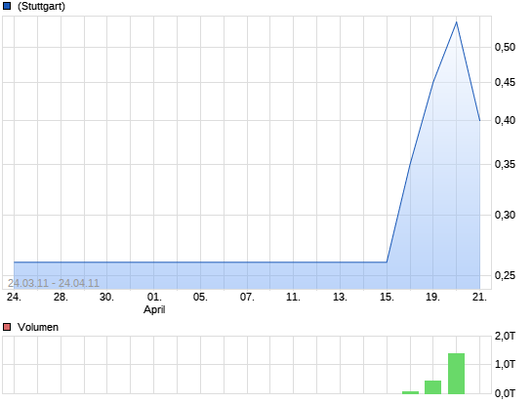This screenshot has height=403, width=532.
Task: Click the '01.' date axis label
Action: pyautogui.click(x=154, y=297)
